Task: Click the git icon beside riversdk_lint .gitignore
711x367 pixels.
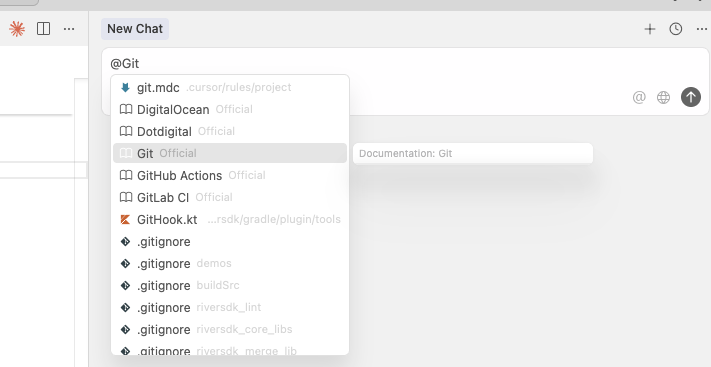Action: point(126,308)
